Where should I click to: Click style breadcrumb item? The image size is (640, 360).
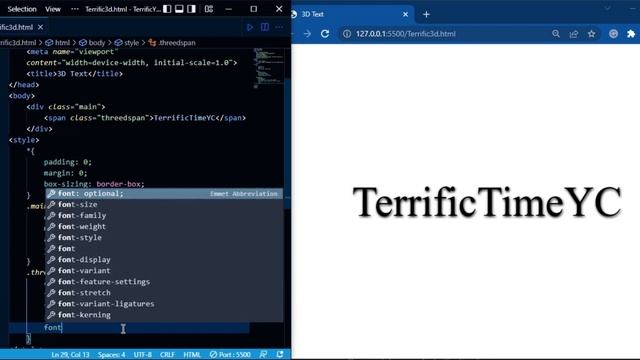click(x=127, y=42)
